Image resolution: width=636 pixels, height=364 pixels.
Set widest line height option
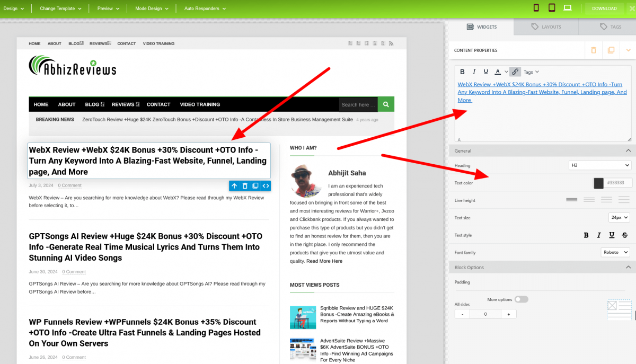(624, 200)
